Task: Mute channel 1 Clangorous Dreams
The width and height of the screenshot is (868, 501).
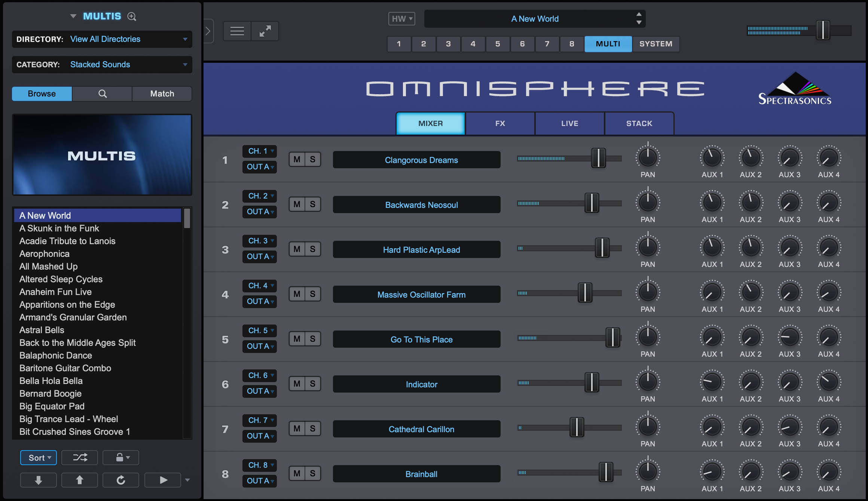Action: coord(297,159)
